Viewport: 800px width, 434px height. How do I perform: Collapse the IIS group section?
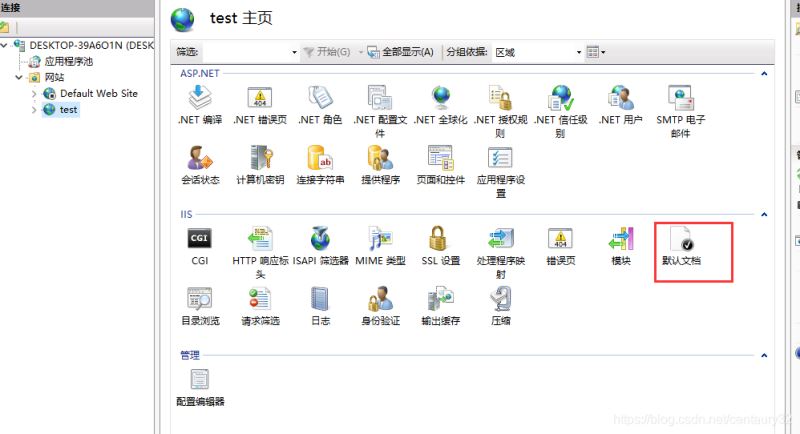point(764,214)
